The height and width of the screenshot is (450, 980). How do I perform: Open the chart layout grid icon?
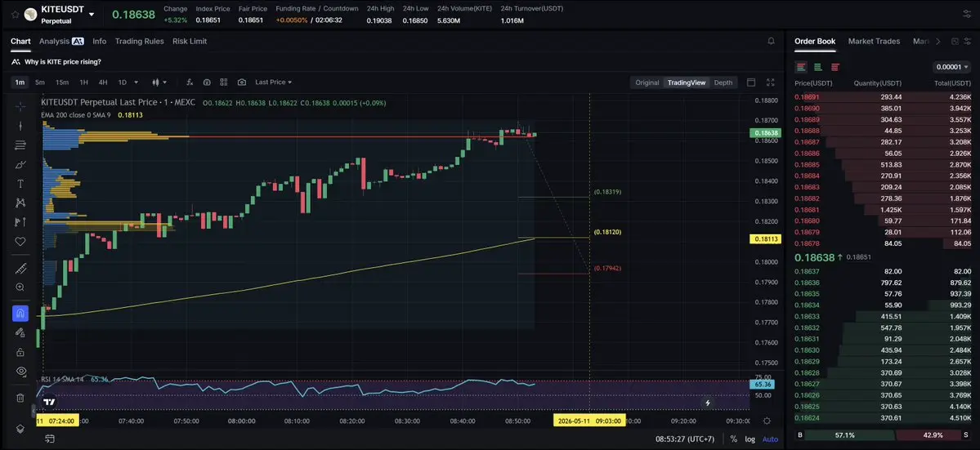click(224, 82)
